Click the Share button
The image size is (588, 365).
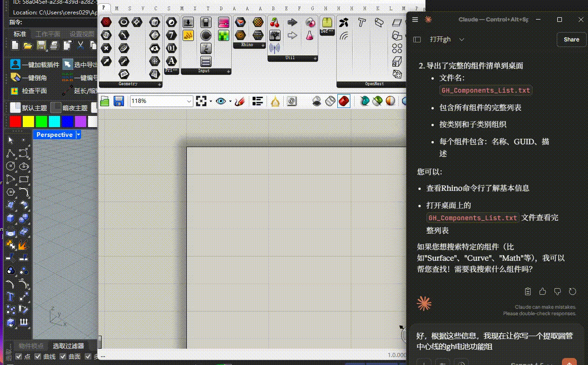tap(571, 40)
